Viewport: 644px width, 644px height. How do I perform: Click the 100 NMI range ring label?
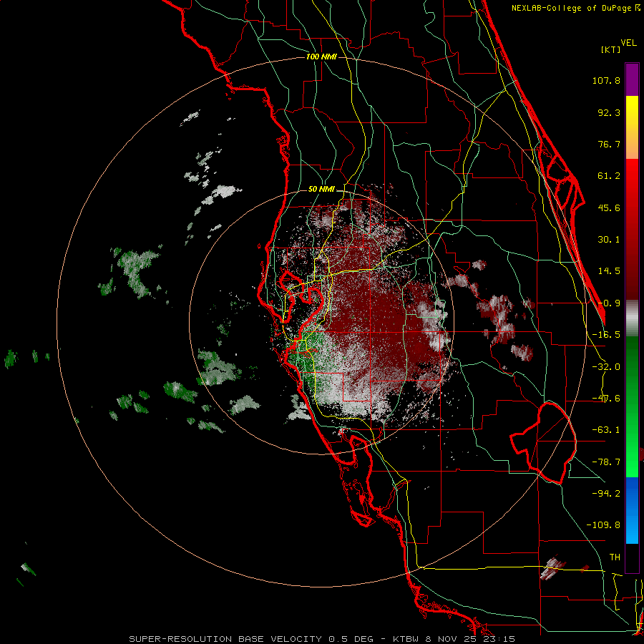pos(321,57)
